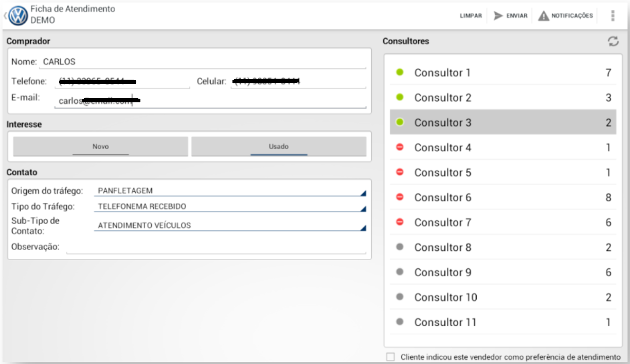
Task: Open Notificações warning triangle icon
Action: pos(544,16)
